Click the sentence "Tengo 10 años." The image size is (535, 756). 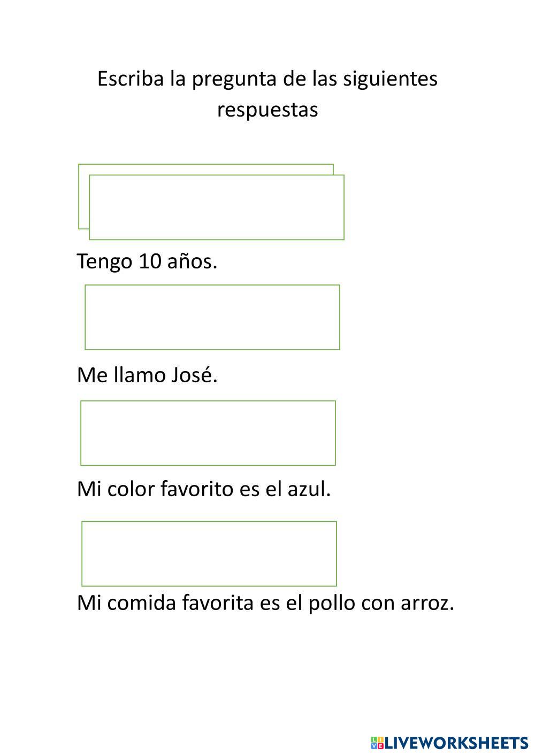coord(147,261)
